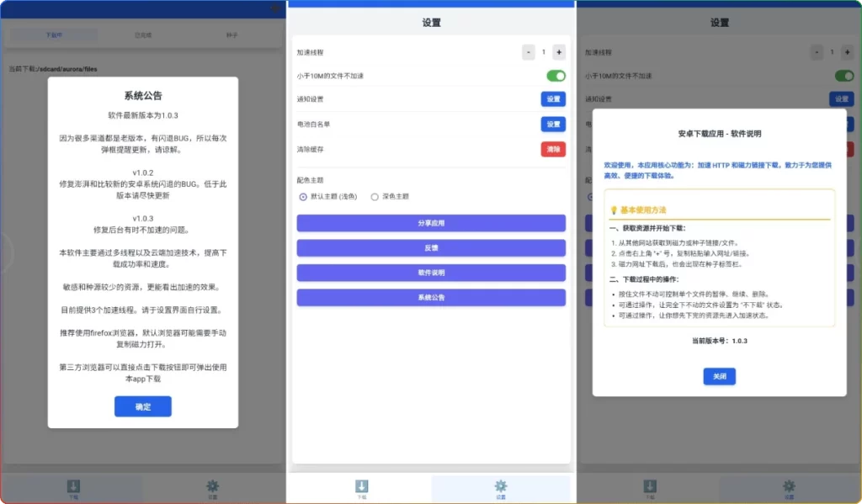Tap the 设置 button next to 通知设置
The width and height of the screenshot is (862, 504).
coord(553,98)
